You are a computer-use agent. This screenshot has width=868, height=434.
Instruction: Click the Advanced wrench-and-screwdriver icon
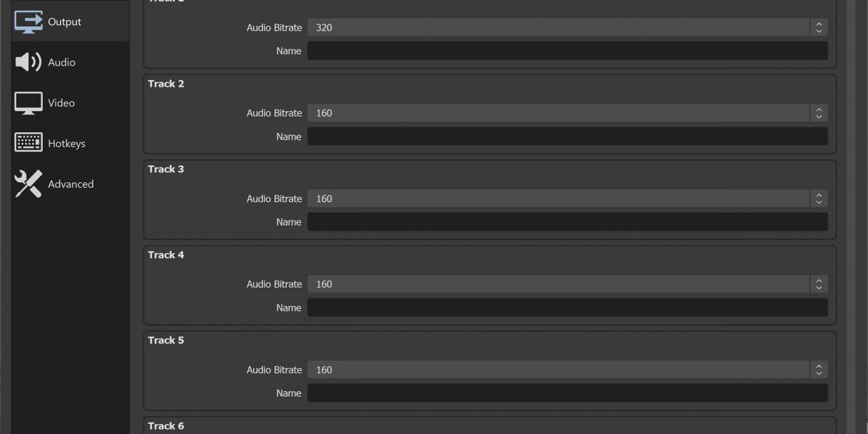[28, 184]
